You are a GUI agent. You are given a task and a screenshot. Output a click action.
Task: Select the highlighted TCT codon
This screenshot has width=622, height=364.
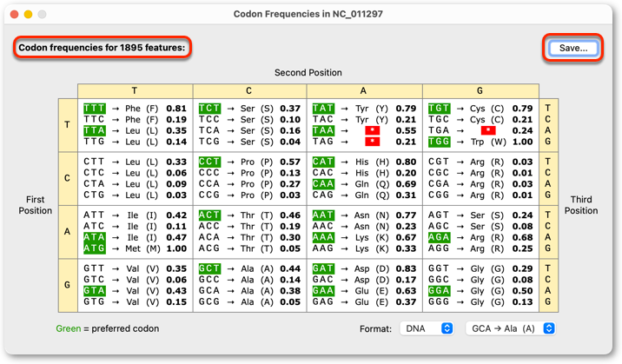(209, 109)
